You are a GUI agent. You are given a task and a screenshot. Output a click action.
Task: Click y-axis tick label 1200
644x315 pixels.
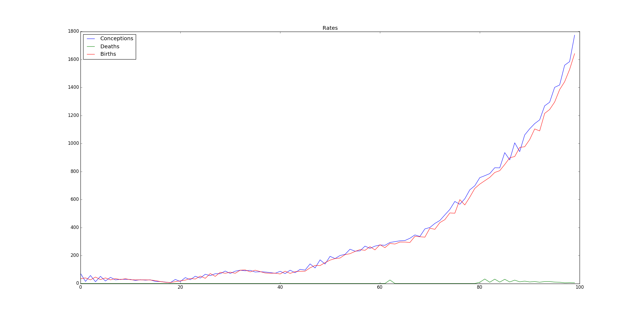point(74,116)
